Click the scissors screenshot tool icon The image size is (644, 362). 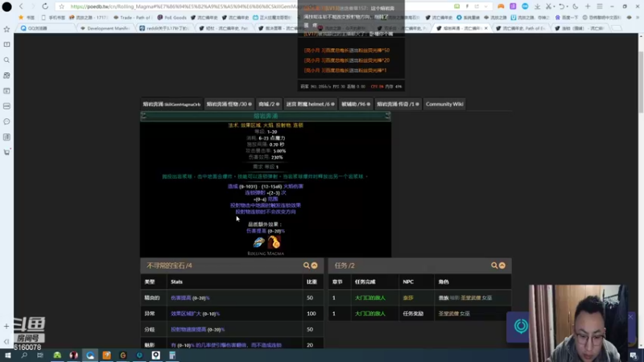pos(549,6)
